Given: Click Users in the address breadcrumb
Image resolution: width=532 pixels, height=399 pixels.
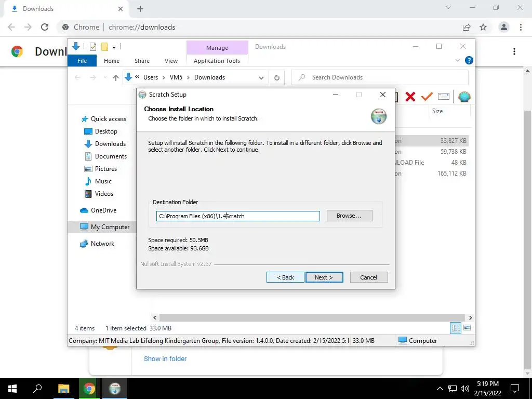Looking at the screenshot, I should tap(151, 77).
